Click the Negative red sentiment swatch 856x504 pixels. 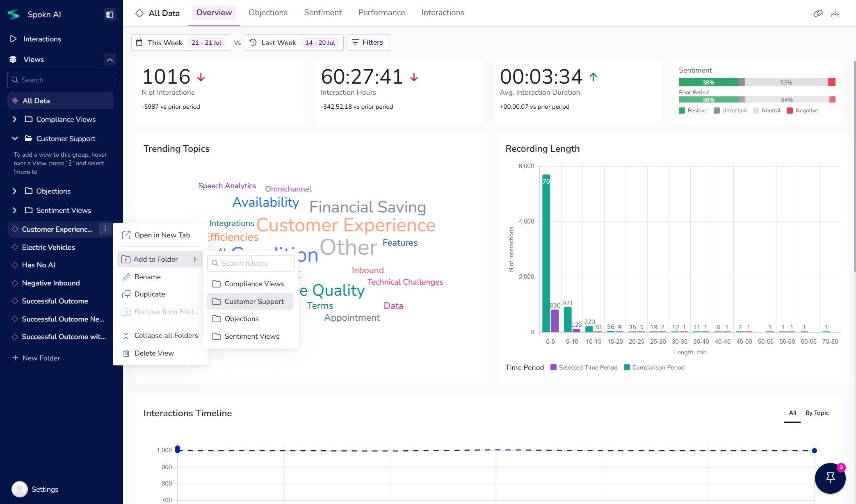tap(790, 111)
